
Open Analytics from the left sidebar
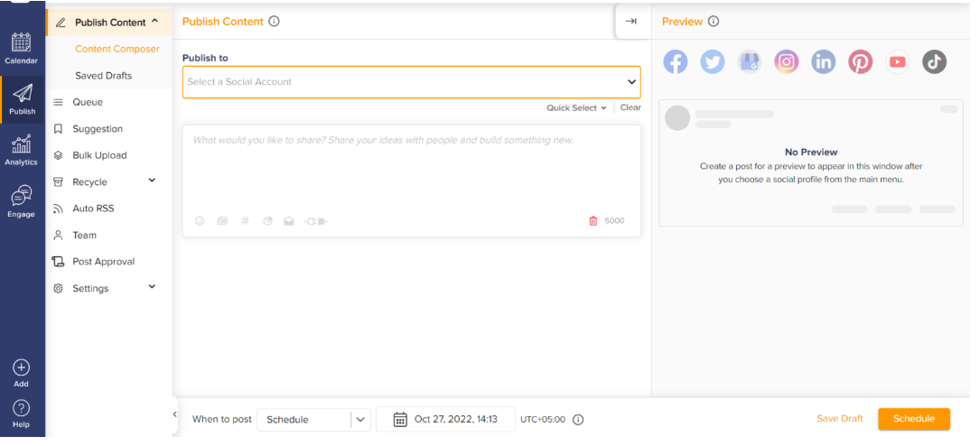[x=22, y=149]
